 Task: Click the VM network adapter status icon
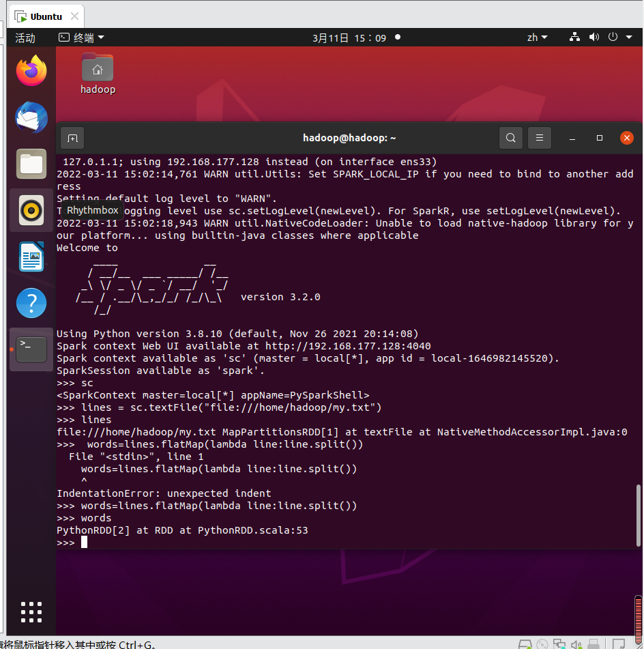click(559, 644)
